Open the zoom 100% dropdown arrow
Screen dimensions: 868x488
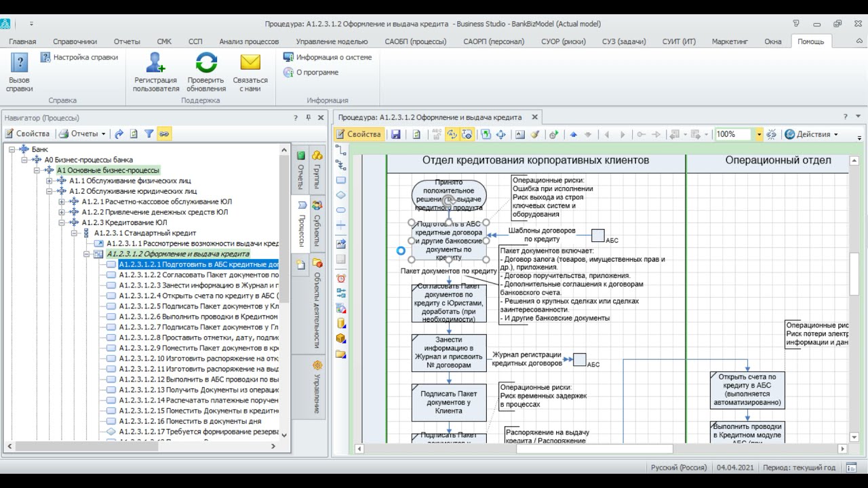(759, 134)
